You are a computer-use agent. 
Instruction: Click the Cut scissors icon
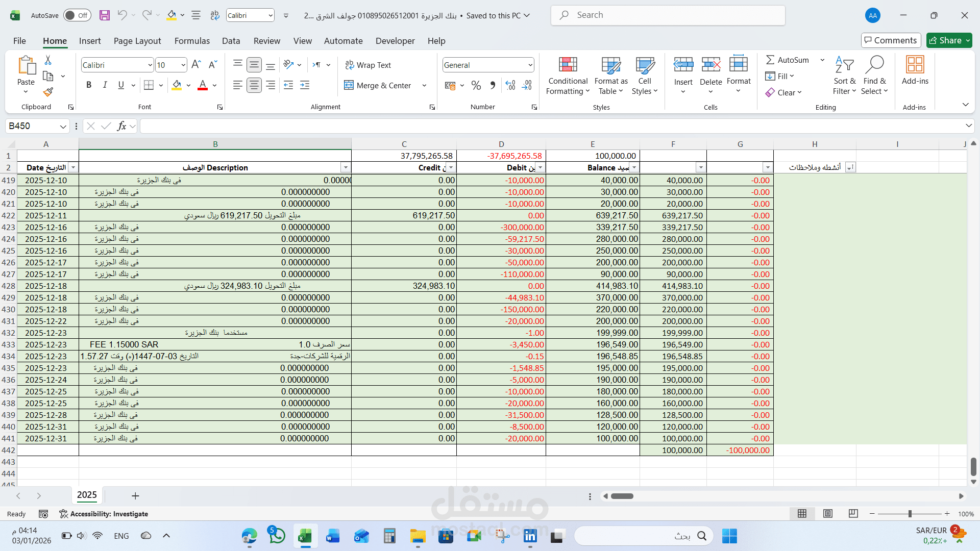pos(48,60)
